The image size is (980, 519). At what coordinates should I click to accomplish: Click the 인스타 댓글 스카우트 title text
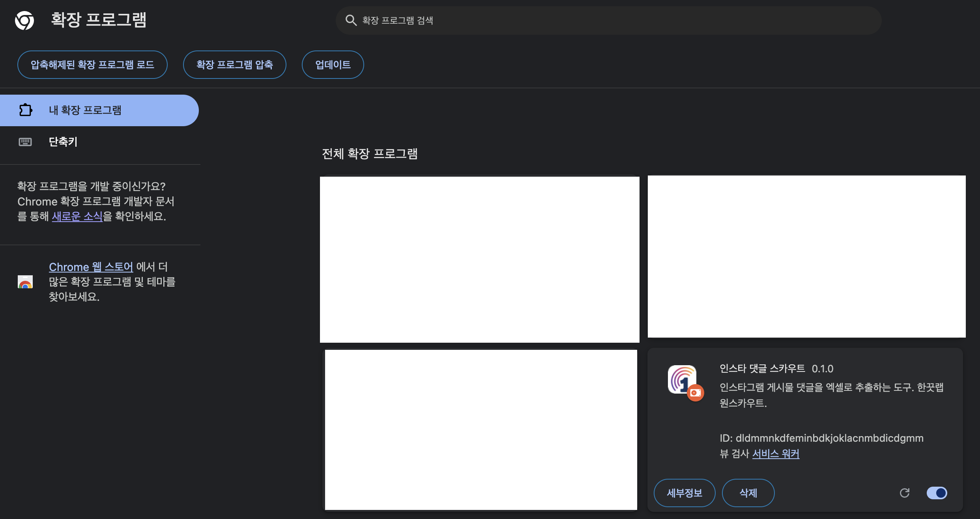(762, 368)
